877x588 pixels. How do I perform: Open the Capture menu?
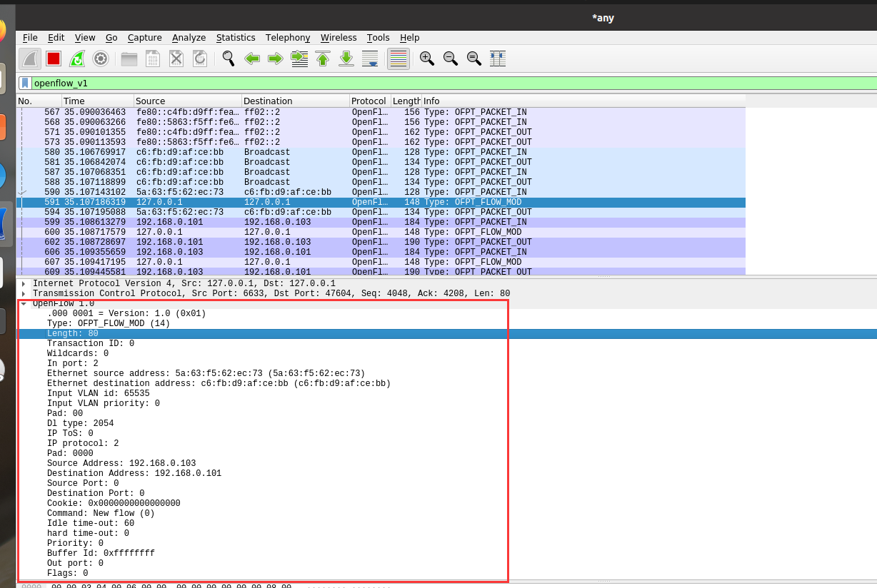[x=145, y=38]
